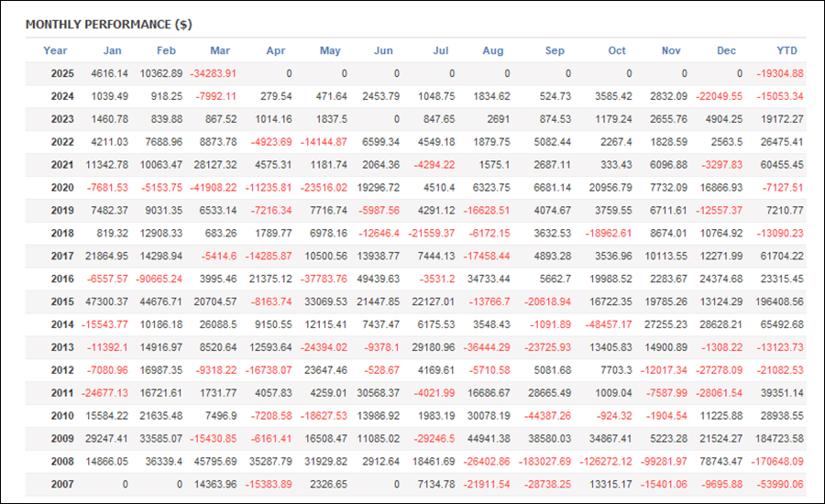Click the 2014 Oct value -48457.17

[609, 324]
